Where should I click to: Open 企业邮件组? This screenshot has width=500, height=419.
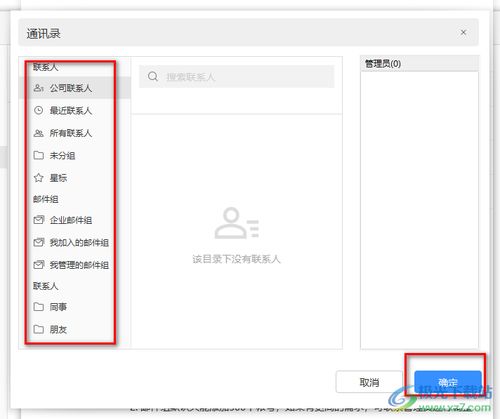click(x=74, y=220)
